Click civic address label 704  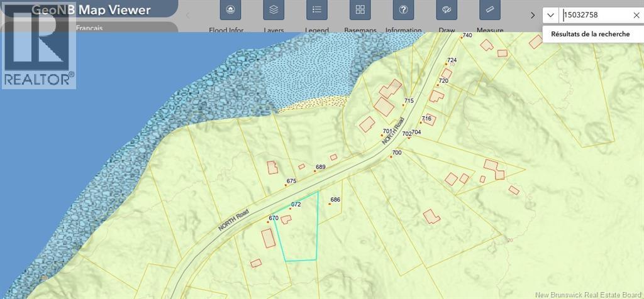click(416, 132)
